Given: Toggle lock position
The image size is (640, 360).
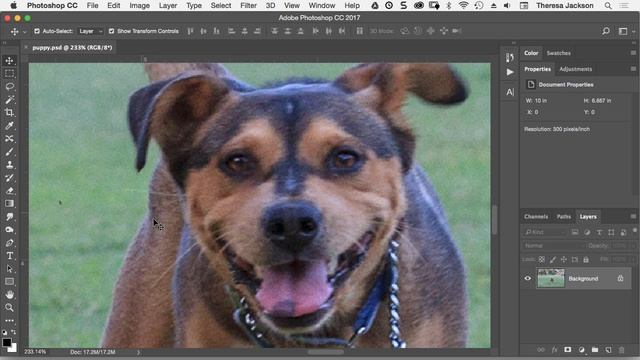Looking at the screenshot, I should [564, 260].
